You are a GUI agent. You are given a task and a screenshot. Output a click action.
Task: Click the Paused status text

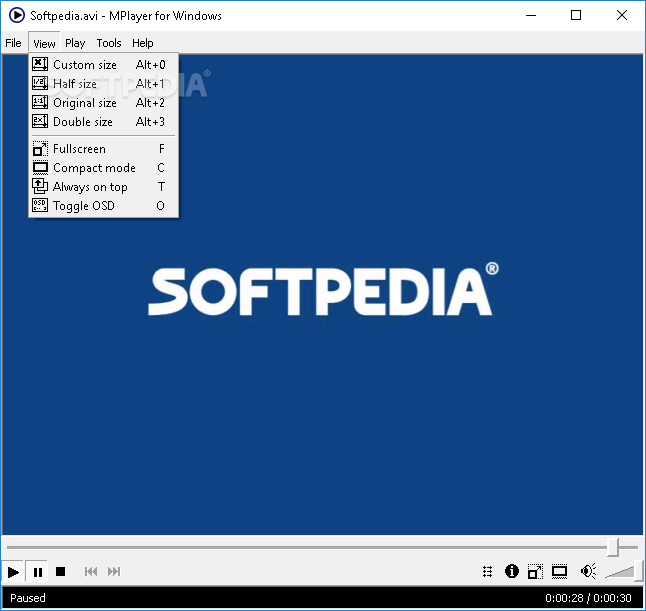28,598
